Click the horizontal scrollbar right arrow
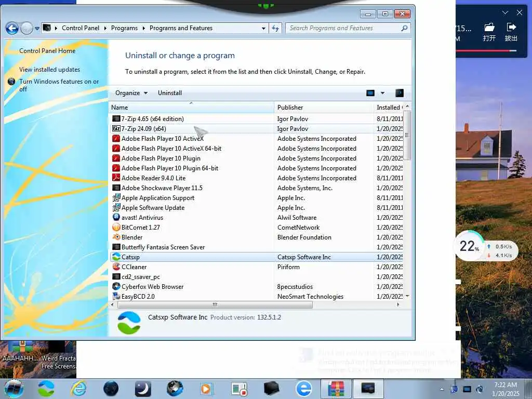Image resolution: width=532 pixels, height=399 pixels. point(398,304)
